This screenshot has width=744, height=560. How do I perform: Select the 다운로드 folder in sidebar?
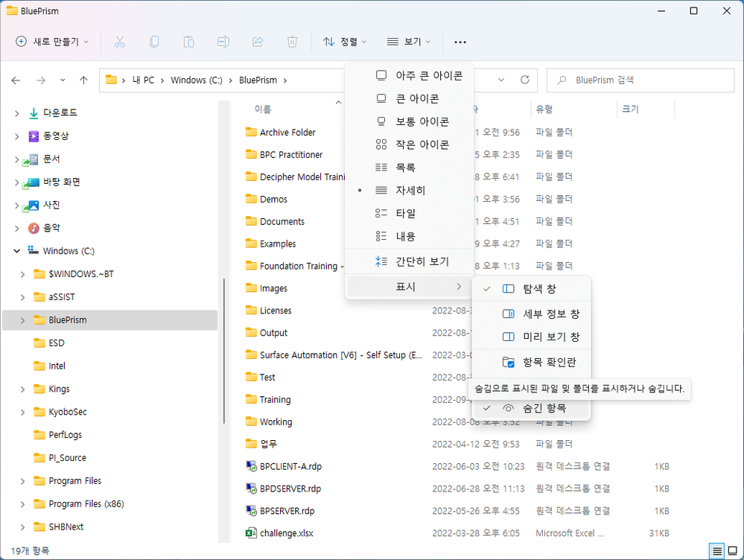[60, 112]
